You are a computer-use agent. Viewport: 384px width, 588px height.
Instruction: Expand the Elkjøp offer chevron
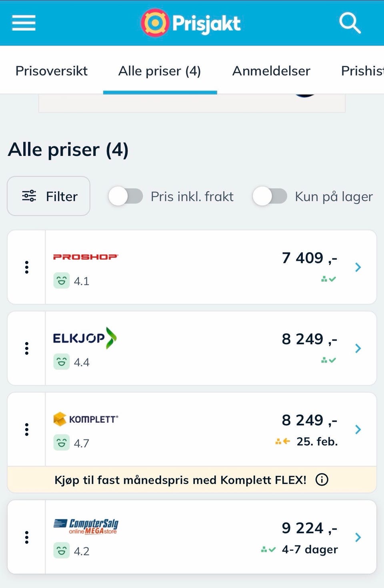point(358,348)
